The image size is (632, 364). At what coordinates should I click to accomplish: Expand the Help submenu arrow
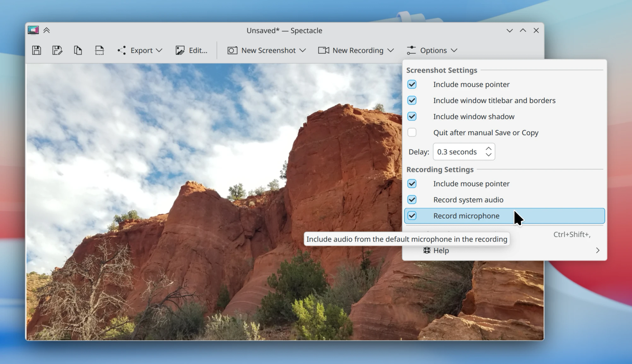click(598, 250)
